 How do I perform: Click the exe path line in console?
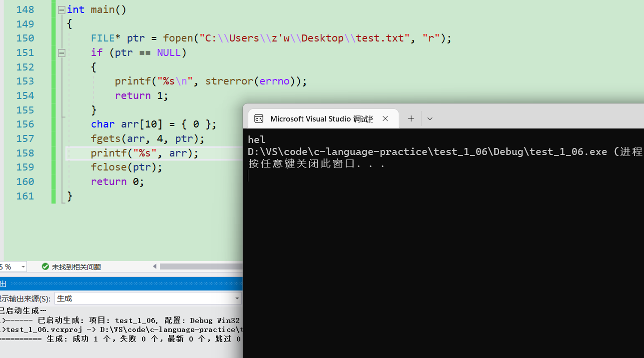tap(446, 151)
